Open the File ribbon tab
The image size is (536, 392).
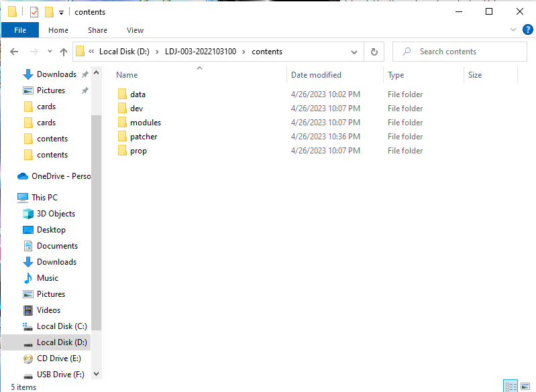point(20,30)
